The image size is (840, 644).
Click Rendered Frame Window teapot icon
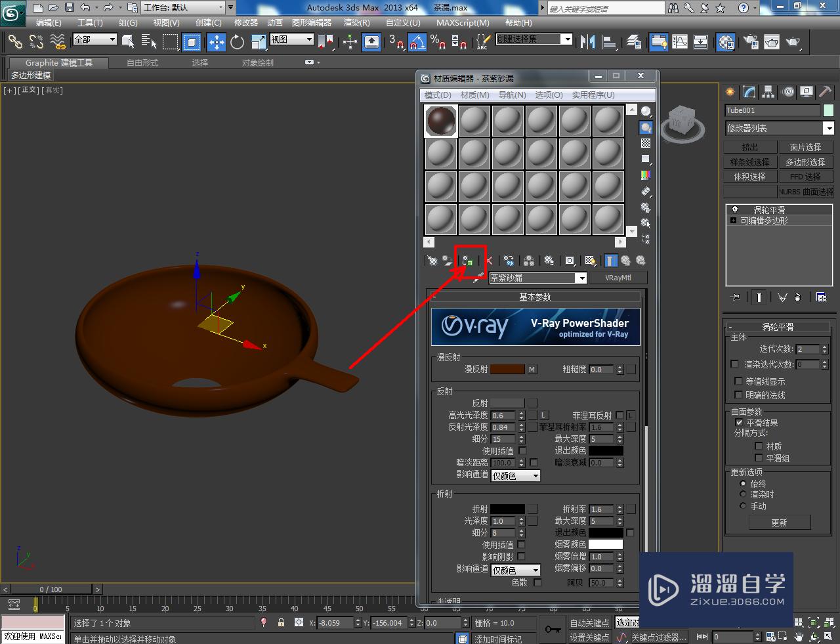772,42
